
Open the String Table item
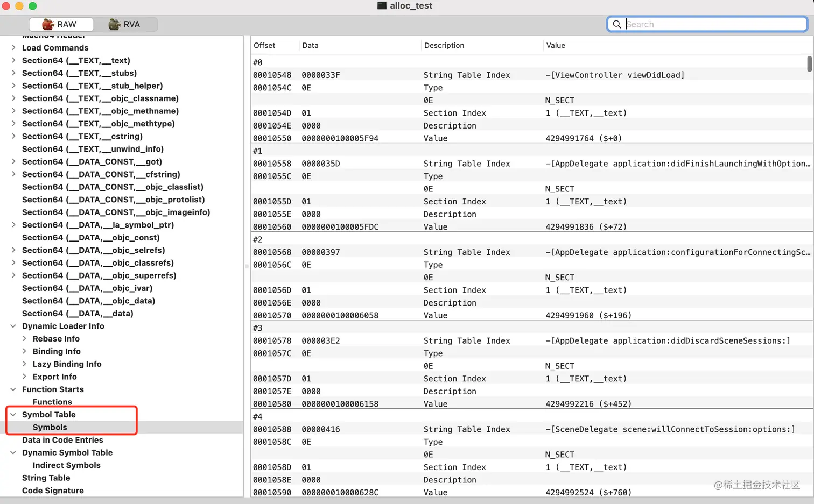point(46,478)
